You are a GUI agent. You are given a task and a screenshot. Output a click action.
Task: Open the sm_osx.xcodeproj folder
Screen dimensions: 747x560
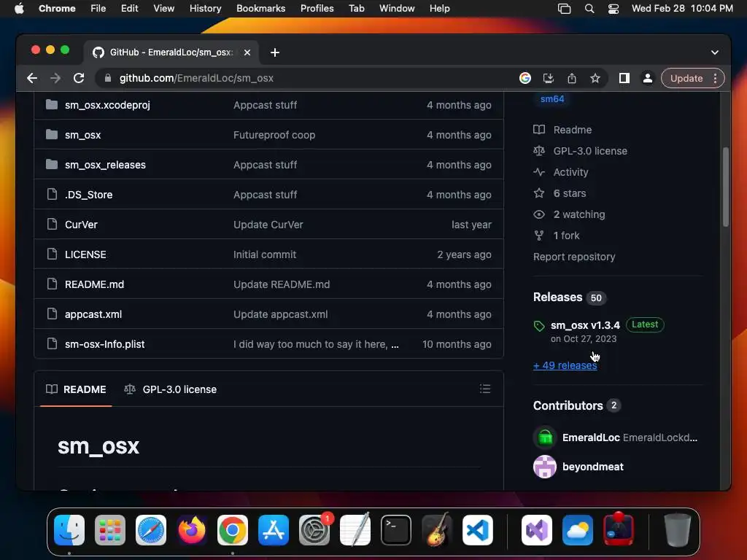click(x=107, y=105)
